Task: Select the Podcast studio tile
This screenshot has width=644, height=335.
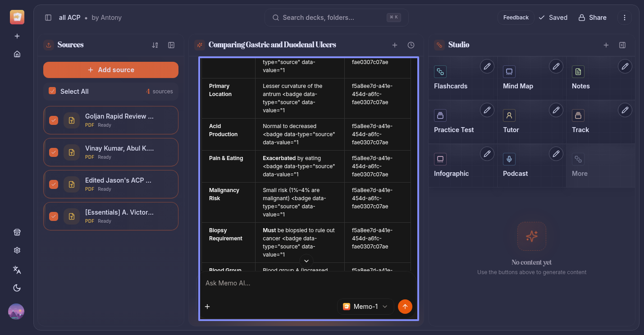Action: click(515, 173)
